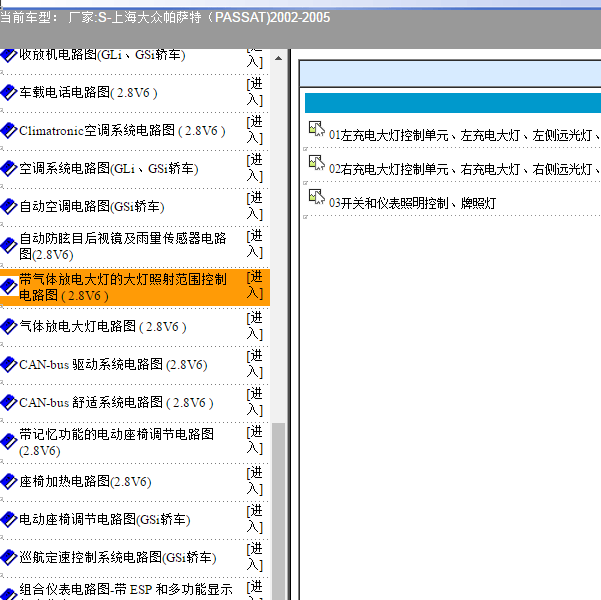
Task: Select CAN-bus 舒适系统电路图
Action: 116,403
